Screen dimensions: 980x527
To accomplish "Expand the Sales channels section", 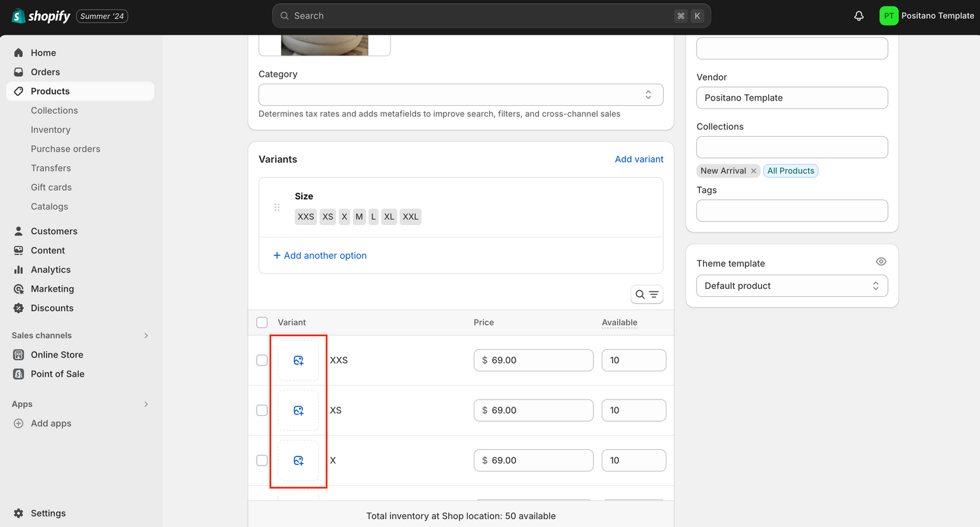I will (x=146, y=335).
